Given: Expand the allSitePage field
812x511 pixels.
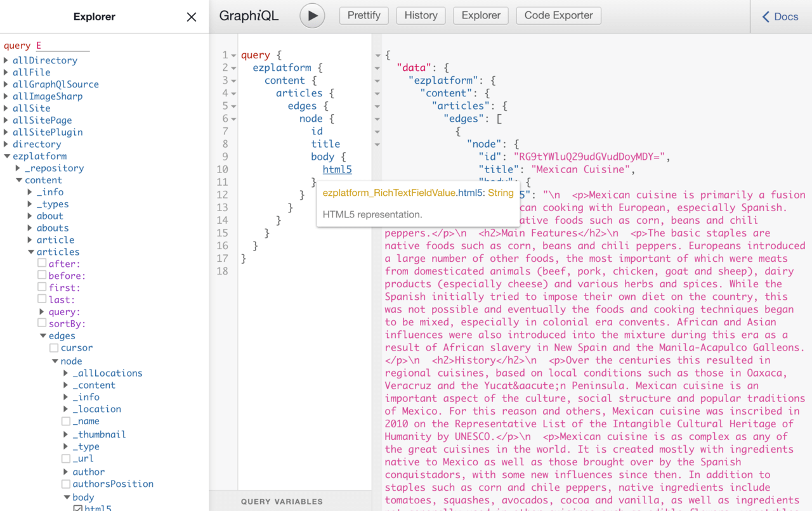Looking at the screenshot, I should (6, 120).
